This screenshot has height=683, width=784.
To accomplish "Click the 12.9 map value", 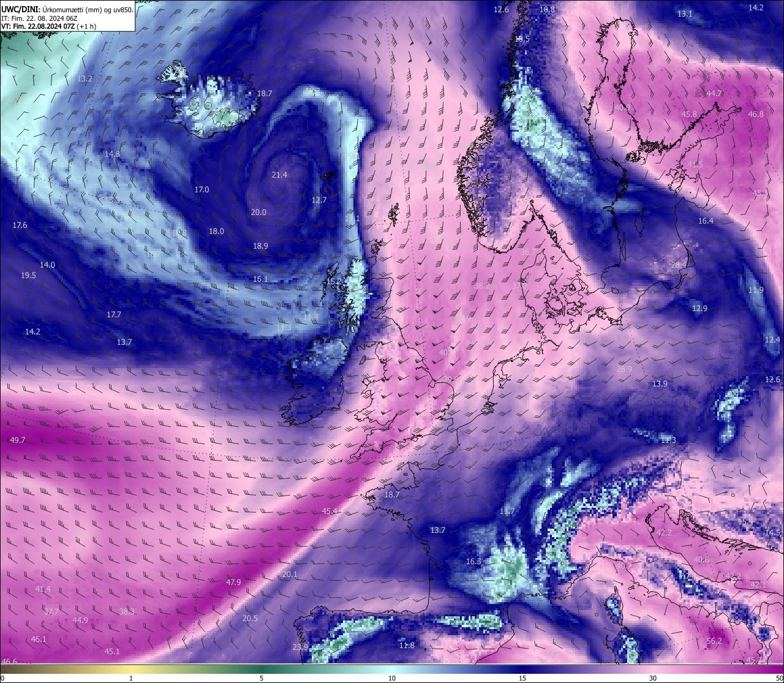I will (699, 308).
